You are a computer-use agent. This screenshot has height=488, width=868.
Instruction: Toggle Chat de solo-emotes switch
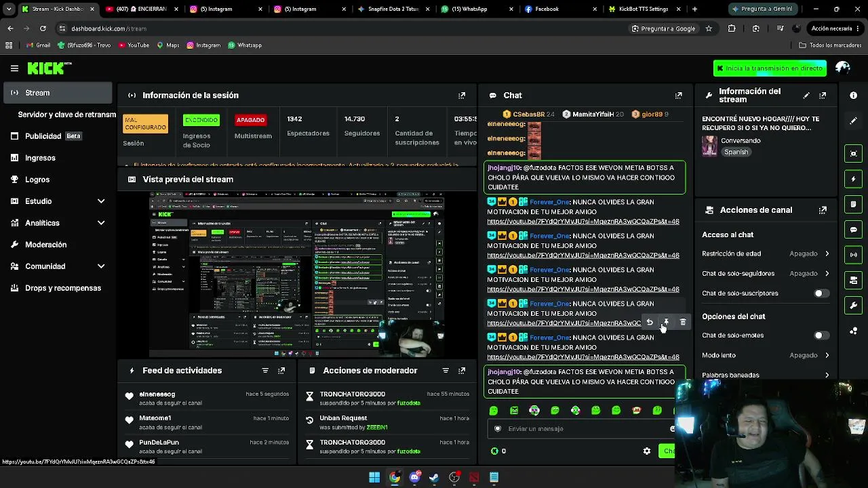(x=821, y=335)
